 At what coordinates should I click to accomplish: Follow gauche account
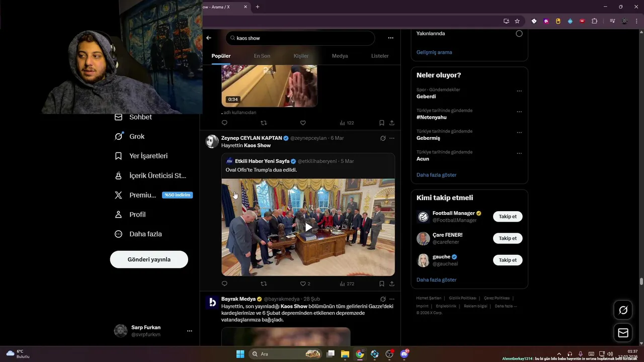tap(508, 260)
